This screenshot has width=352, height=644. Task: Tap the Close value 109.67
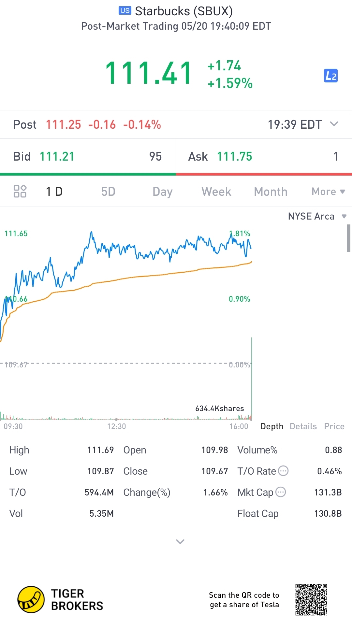[x=214, y=471]
